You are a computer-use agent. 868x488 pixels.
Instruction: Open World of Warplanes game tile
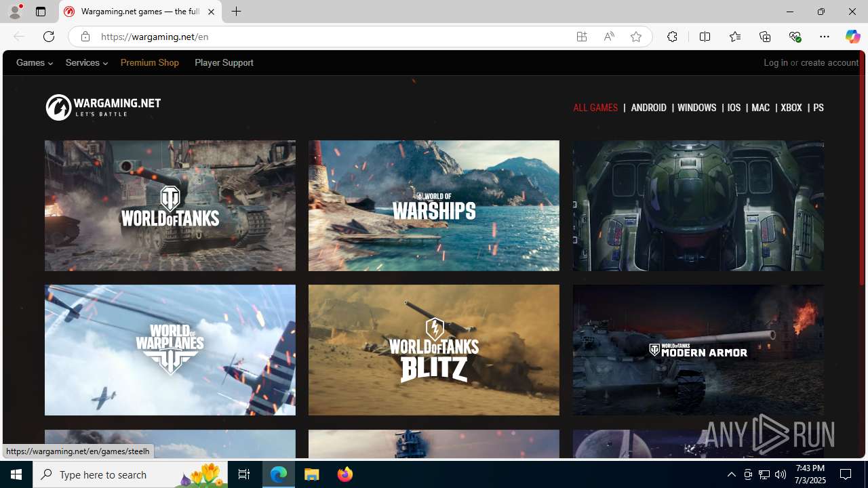170,350
